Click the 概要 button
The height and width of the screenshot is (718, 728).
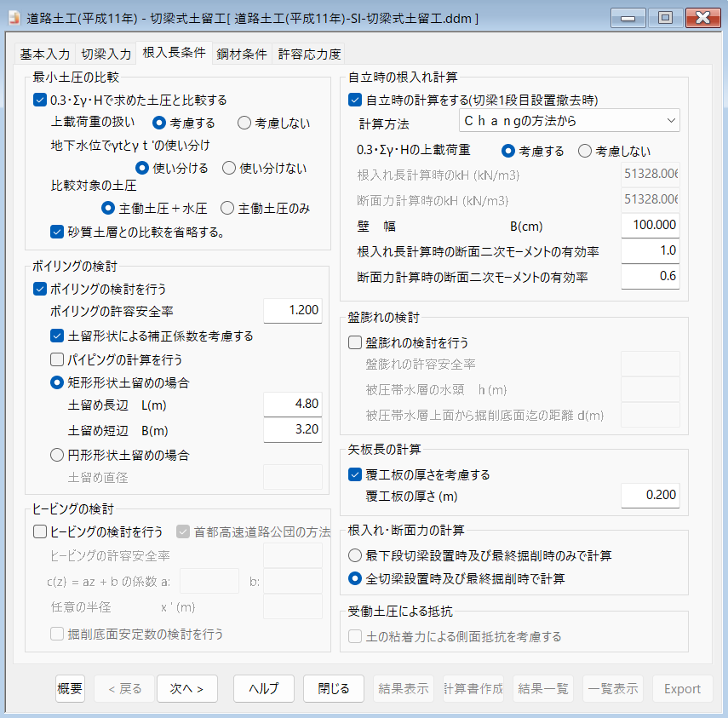(x=70, y=688)
